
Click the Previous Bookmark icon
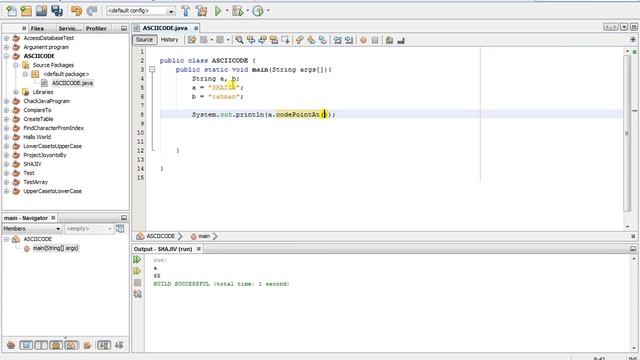(x=300, y=40)
